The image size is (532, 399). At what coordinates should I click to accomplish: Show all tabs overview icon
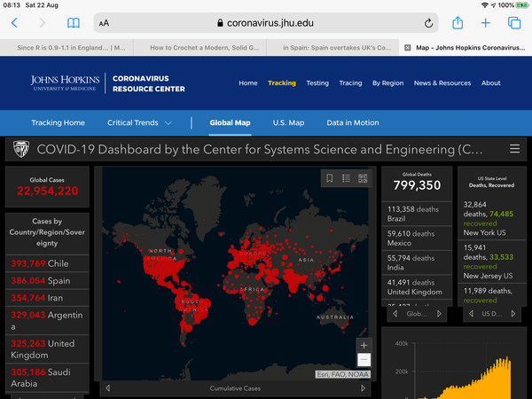[514, 23]
